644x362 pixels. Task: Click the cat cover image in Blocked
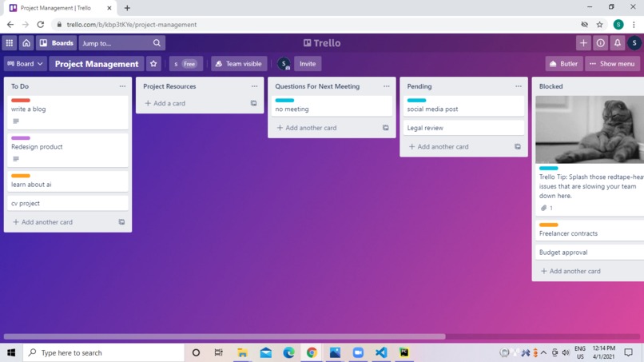[x=590, y=129]
